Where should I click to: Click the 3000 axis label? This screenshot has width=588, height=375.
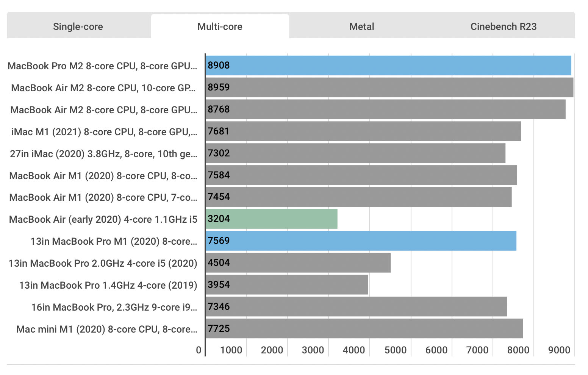pyautogui.click(x=313, y=350)
